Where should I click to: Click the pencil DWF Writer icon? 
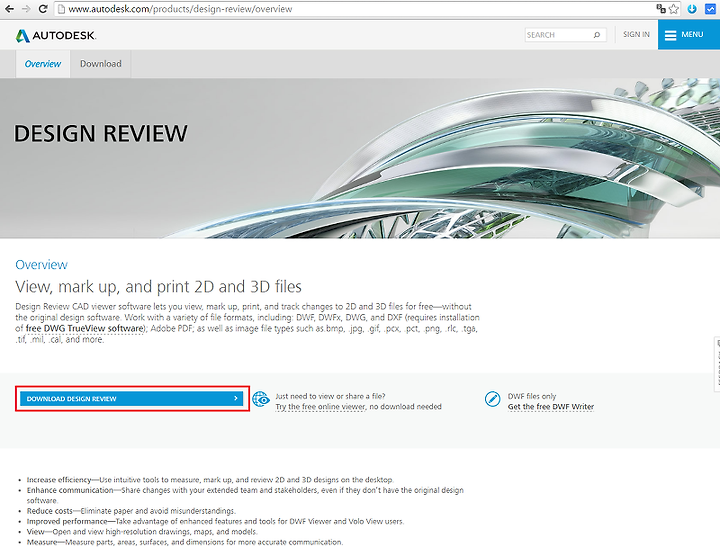point(492,399)
